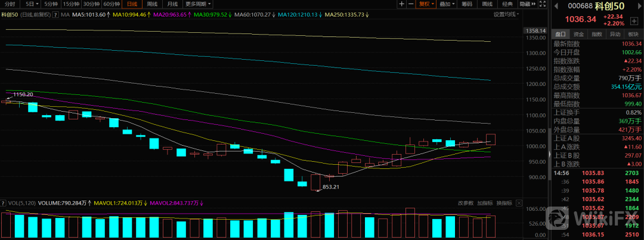Go to next stock with right arrow
This screenshot has width=644, height=240.
[639, 6]
